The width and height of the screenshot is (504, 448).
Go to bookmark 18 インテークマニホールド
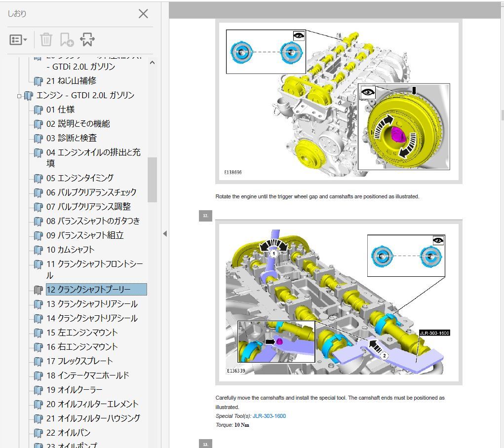click(x=87, y=375)
